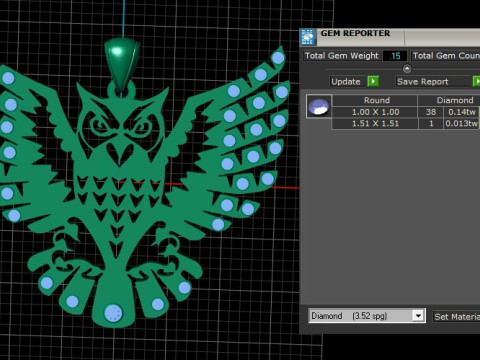480x360 pixels.
Task: Click the Diamond column header
Action: click(455, 100)
